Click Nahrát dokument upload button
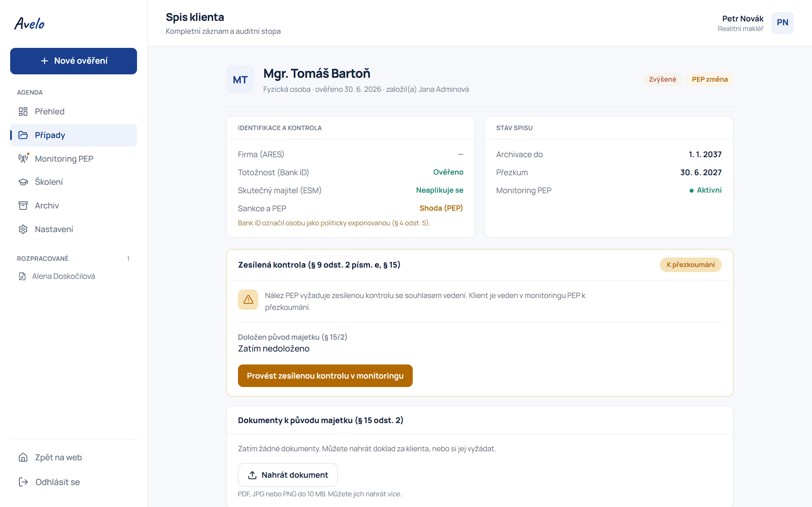Viewport: 812px width, 507px height. (288, 475)
